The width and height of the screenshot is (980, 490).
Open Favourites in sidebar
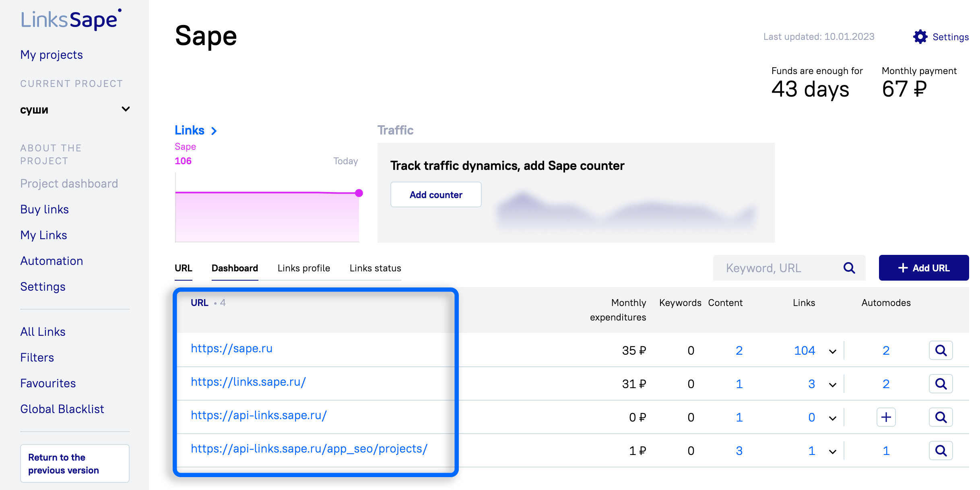(x=48, y=383)
